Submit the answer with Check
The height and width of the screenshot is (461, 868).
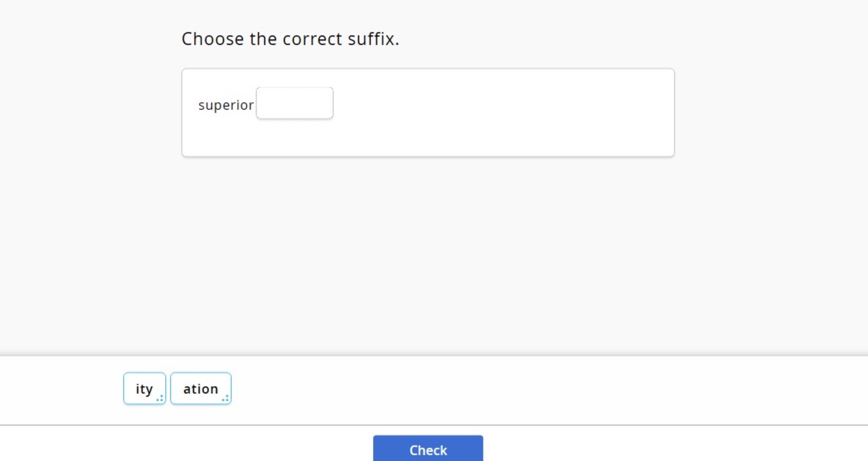pos(428,450)
